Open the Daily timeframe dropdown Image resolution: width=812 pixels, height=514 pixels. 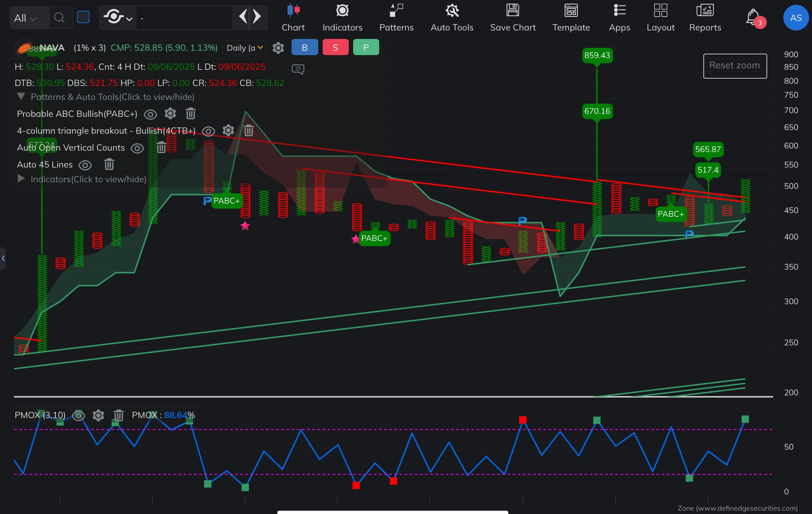click(x=244, y=48)
